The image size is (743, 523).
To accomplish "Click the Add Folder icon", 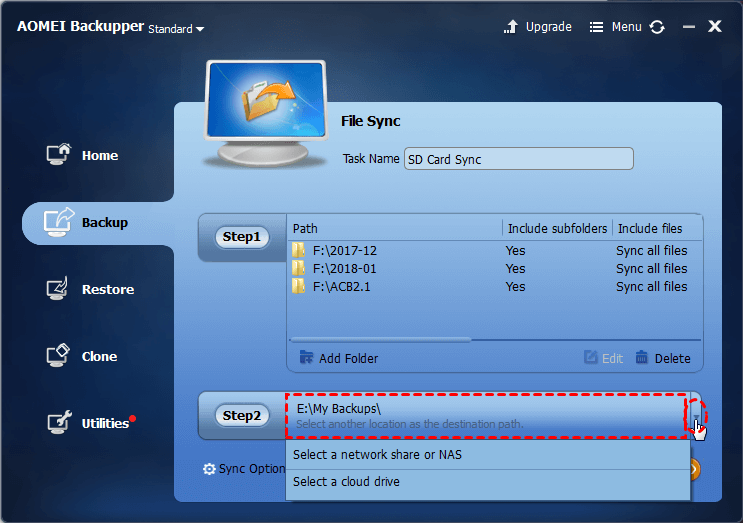I will (x=306, y=358).
